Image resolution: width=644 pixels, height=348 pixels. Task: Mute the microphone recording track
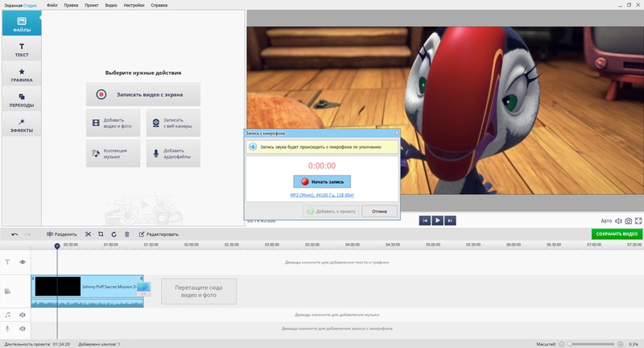point(23,329)
